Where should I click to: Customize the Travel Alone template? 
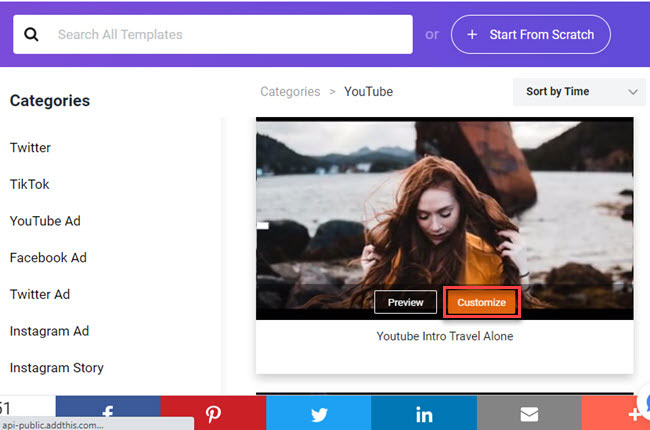coord(482,302)
